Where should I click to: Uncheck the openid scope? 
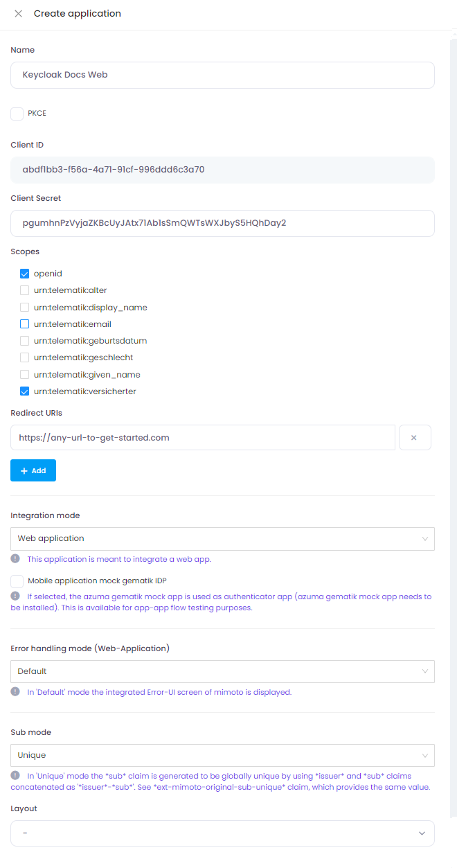(25, 274)
